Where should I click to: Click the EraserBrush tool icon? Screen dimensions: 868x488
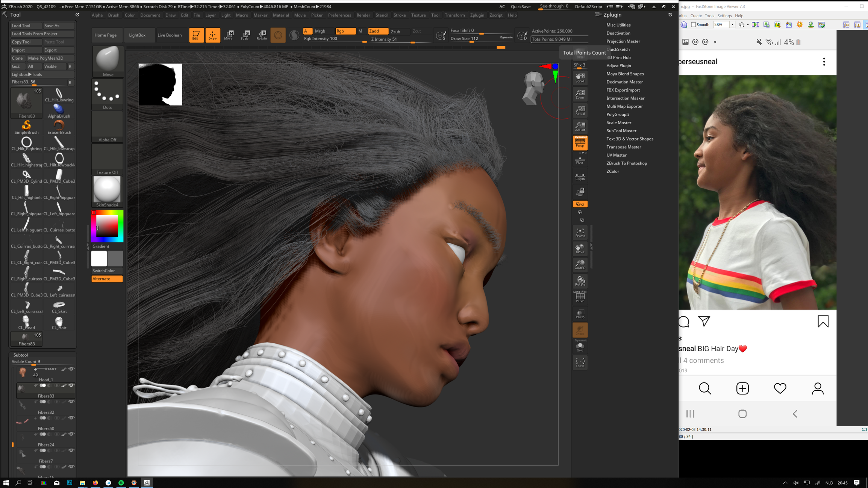[59, 125]
